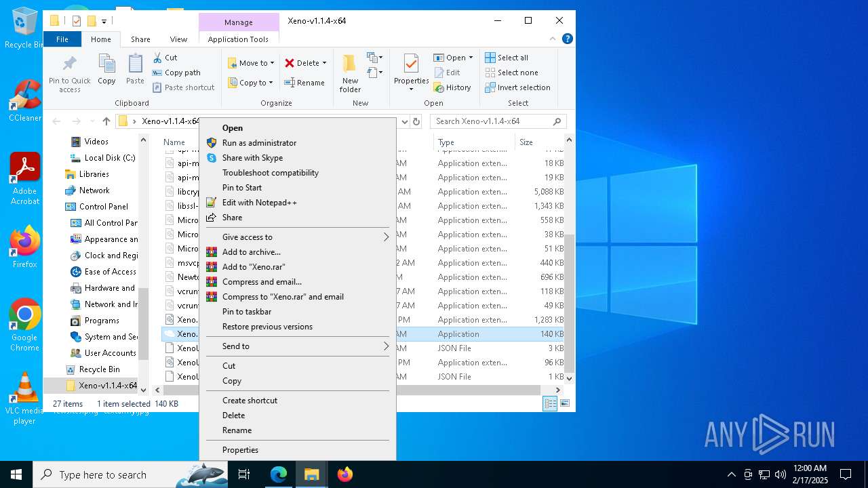Screen dimensions: 868x488
Task: Open Adobe Acrobat desktop shortcut
Action: point(25,179)
